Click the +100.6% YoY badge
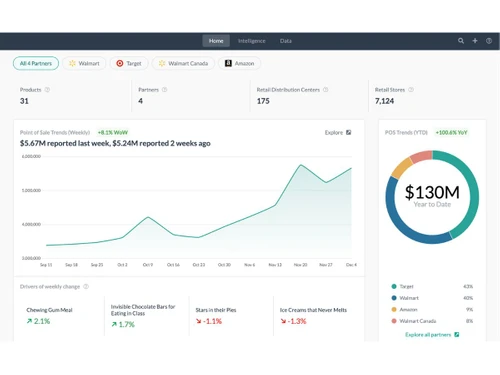The height and width of the screenshot is (375, 500). pyautogui.click(x=451, y=132)
